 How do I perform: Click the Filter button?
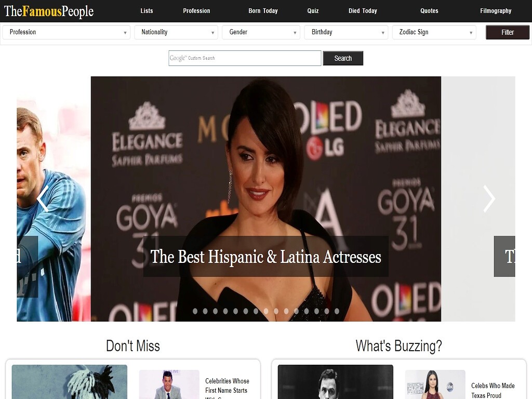508,32
